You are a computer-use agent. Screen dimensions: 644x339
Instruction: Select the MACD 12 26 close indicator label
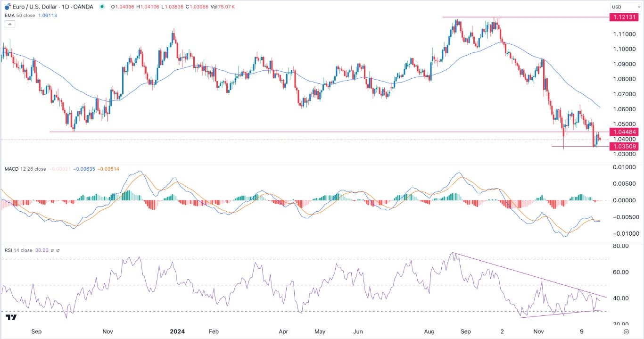coord(25,169)
